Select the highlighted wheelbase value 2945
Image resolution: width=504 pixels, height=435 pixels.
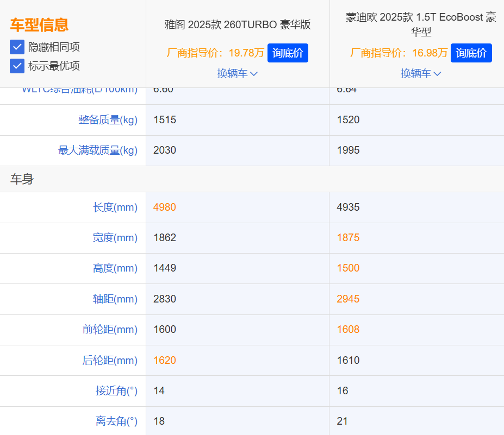pyautogui.click(x=348, y=299)
